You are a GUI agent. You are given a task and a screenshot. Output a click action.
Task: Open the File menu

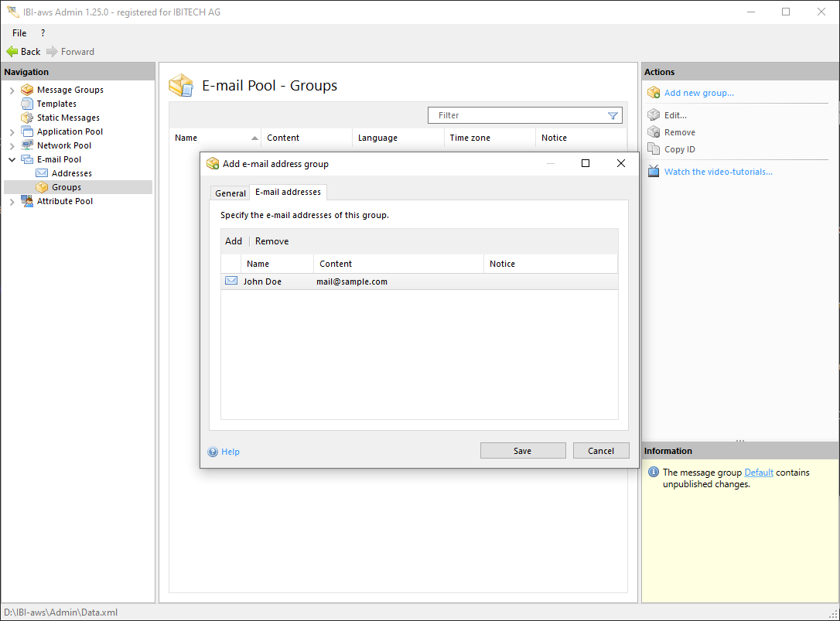coord(19,33)
